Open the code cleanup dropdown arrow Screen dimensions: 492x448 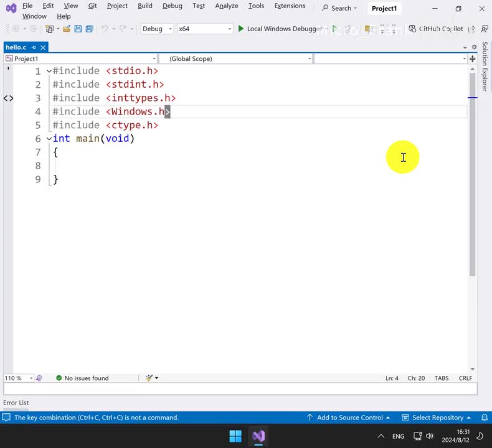click(156, 378)
